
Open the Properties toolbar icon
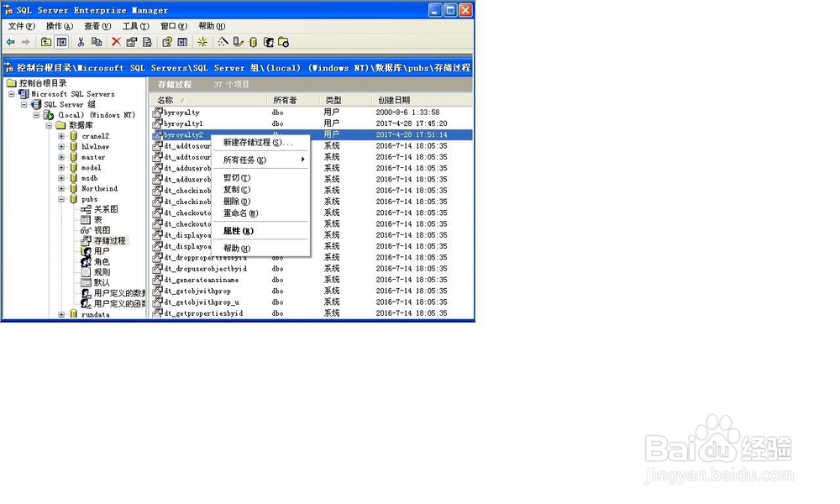point(131,42)
